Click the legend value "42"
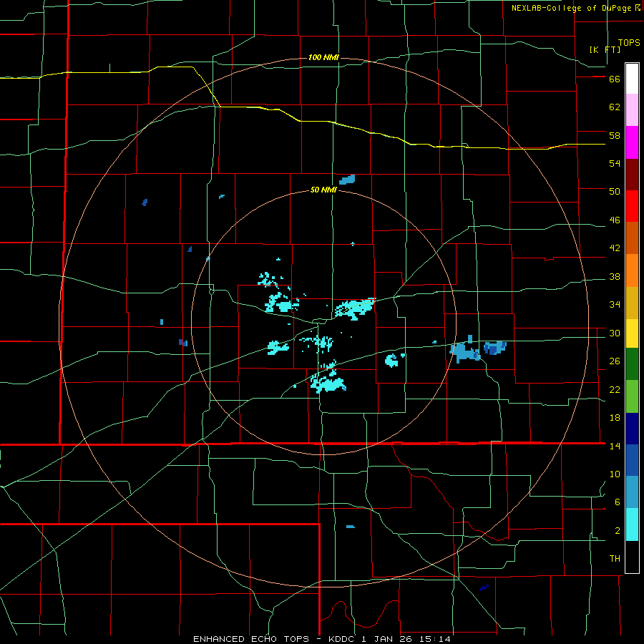Viewport: 644px width, 644px height. point(615,248)
